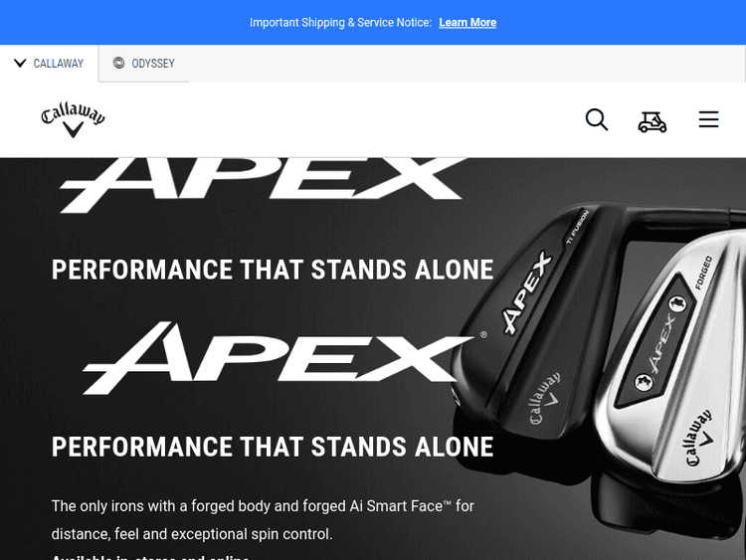View the golf cart shopping cart

[652, 121]
